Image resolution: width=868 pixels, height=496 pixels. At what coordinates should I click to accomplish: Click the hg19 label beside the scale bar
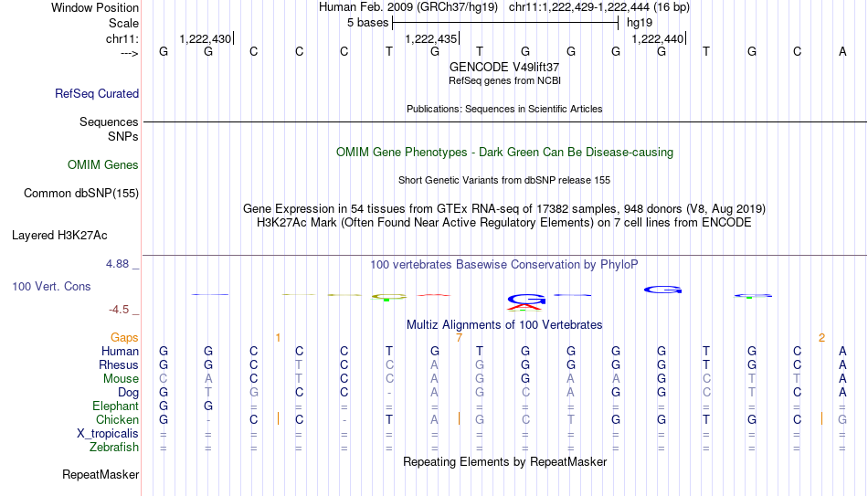(x=640, y=23)
